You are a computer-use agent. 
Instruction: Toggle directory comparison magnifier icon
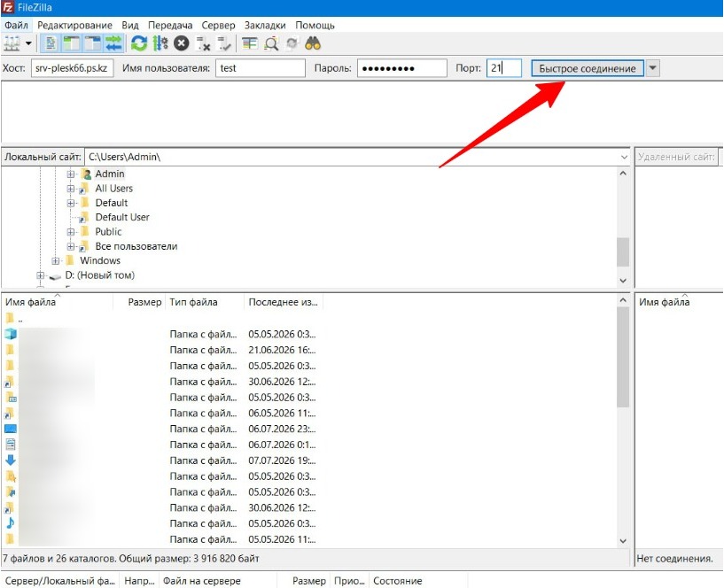pos(271,44)
